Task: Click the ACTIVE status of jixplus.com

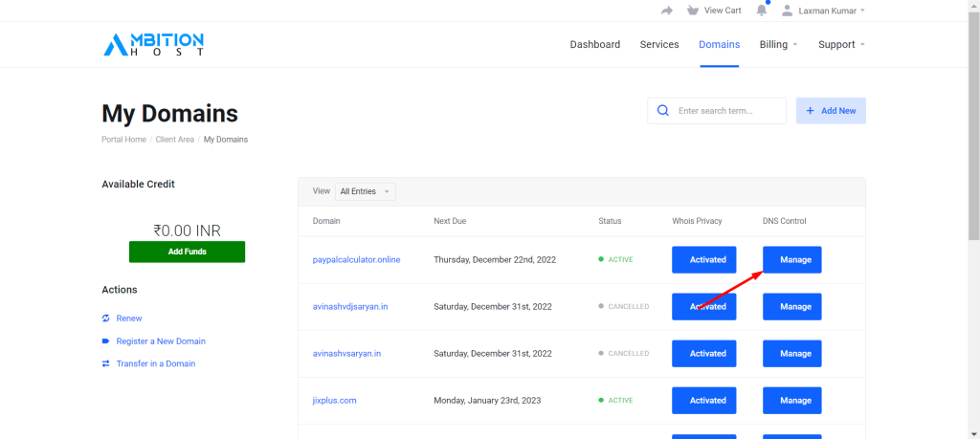Action: pyautogui.click(x=615, y=401)
